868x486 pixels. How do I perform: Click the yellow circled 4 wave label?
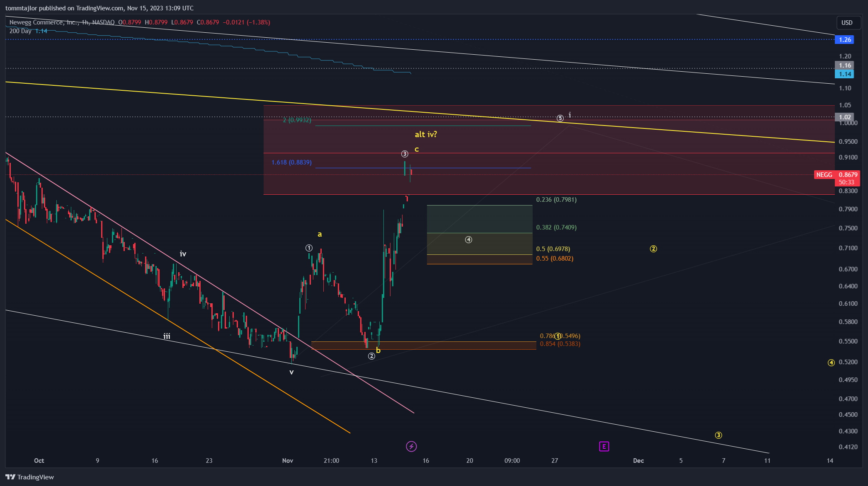point(831,363)
